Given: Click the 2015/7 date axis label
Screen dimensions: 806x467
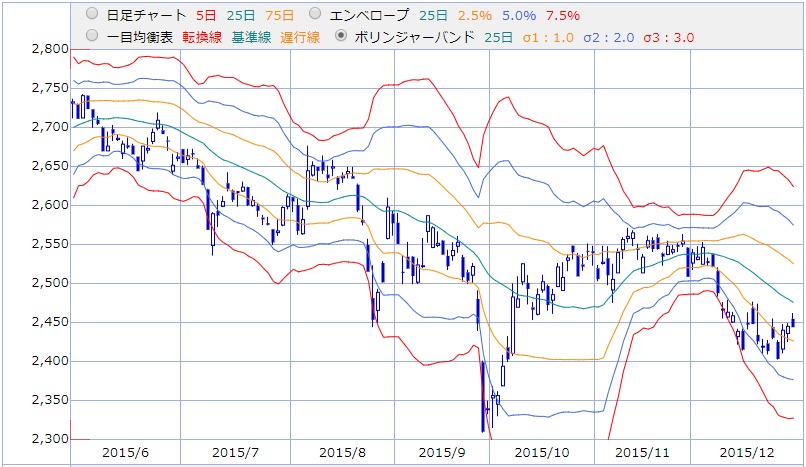Looking at the screenshot, I should point(235,453).
